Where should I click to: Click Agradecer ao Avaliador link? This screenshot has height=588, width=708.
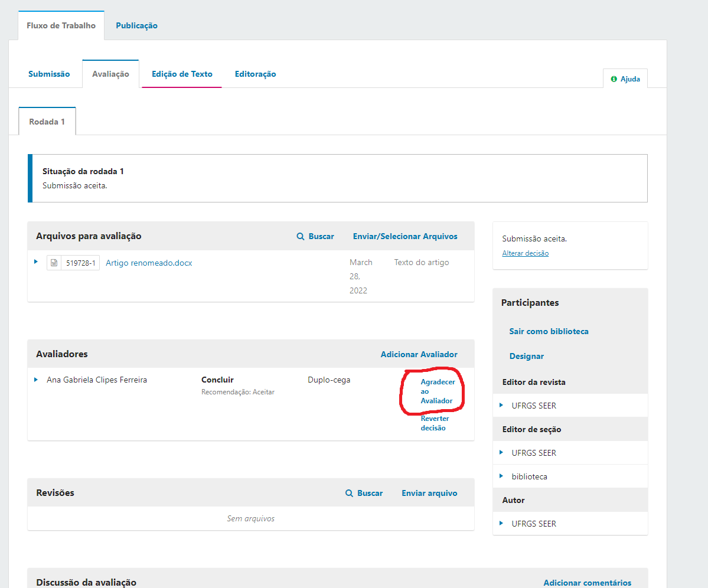click(437, 391)
